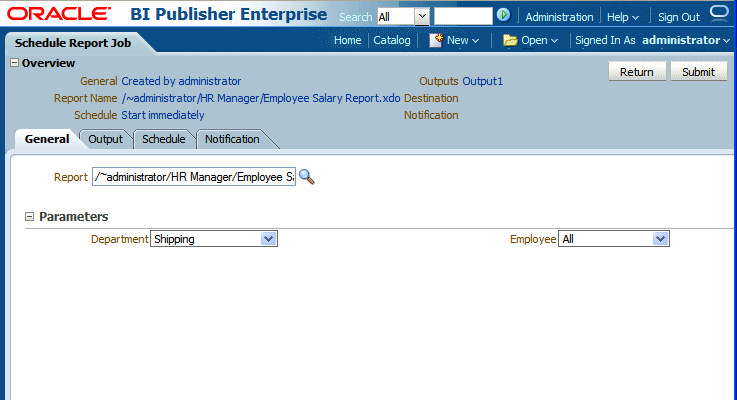Open the Search scope All dropdown
737x400 pixels.
403,17
